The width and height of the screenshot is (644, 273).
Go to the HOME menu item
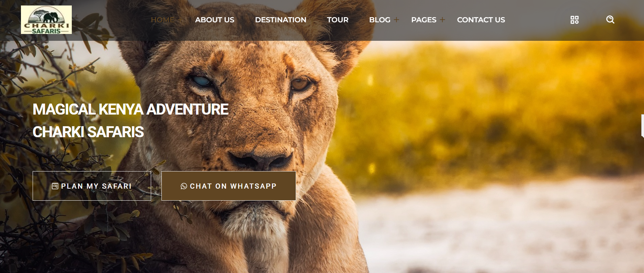162,20
